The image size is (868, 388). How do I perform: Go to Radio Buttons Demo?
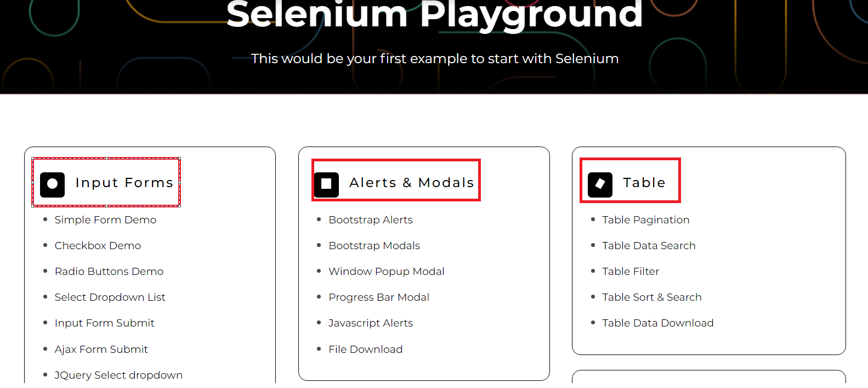[109, 272]
